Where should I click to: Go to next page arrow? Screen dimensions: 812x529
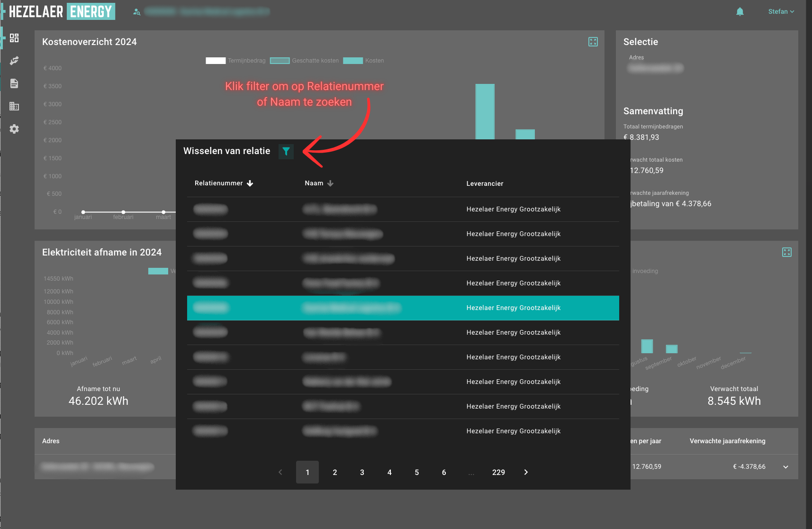[526, 472]
